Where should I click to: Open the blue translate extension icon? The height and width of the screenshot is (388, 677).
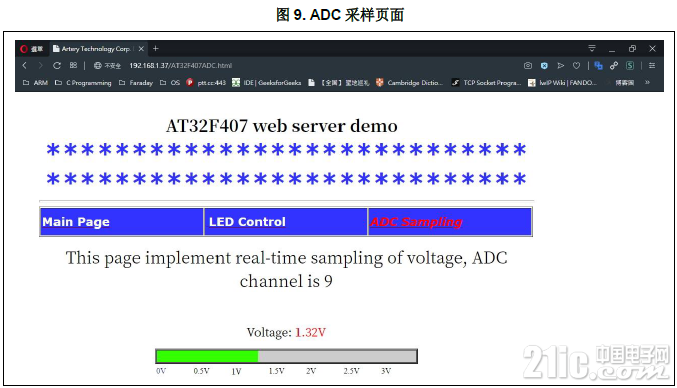(x=598, y=66)
